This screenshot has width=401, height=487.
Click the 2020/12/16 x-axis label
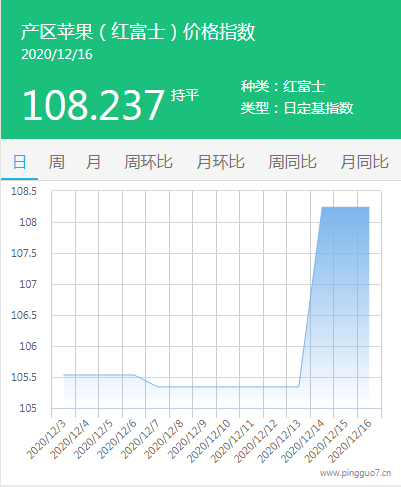tap(350, 441)
